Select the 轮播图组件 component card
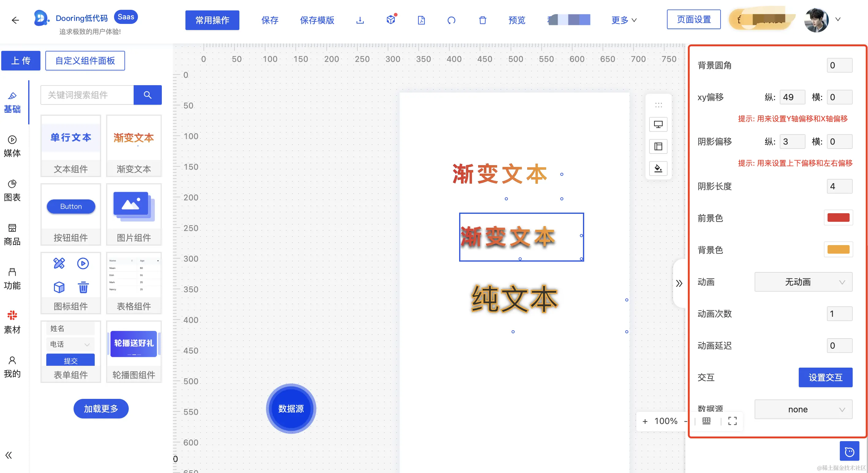This screenshot has height=473, width=868. pos(134,352)
